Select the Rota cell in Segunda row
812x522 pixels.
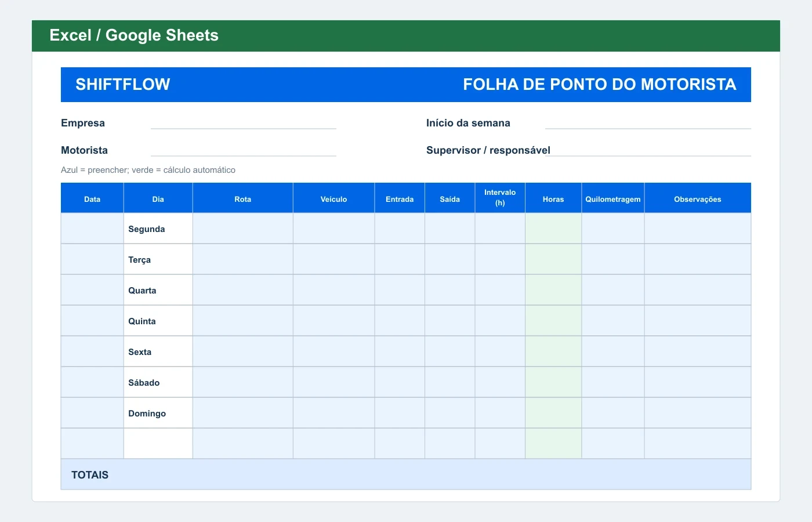click(x=242, y=229)
